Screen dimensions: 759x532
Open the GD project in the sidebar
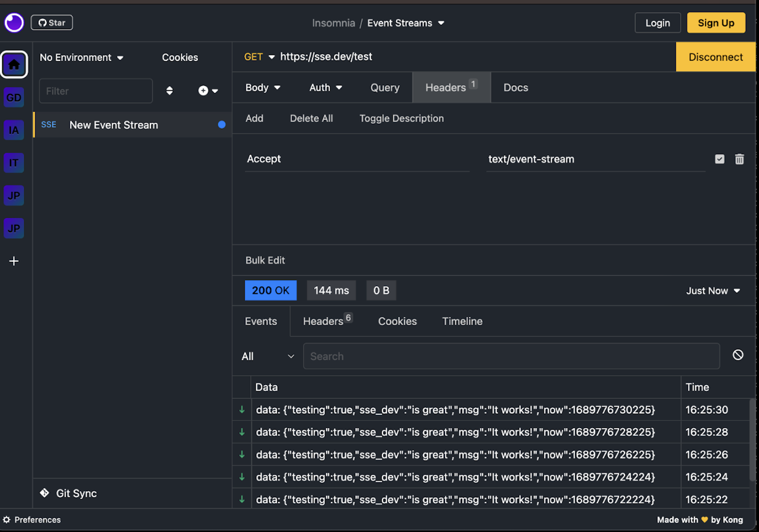click(14, 97)
